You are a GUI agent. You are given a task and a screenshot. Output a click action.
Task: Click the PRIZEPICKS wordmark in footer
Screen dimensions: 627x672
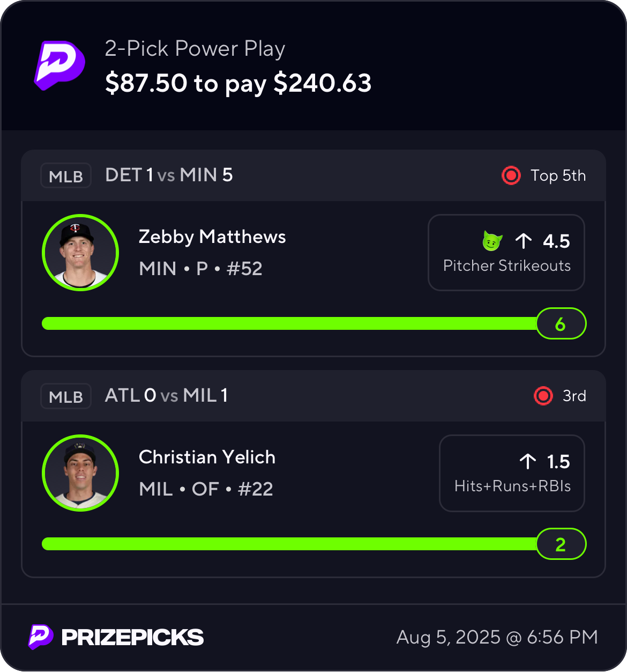pyautogui.click(x=132, y=637)
